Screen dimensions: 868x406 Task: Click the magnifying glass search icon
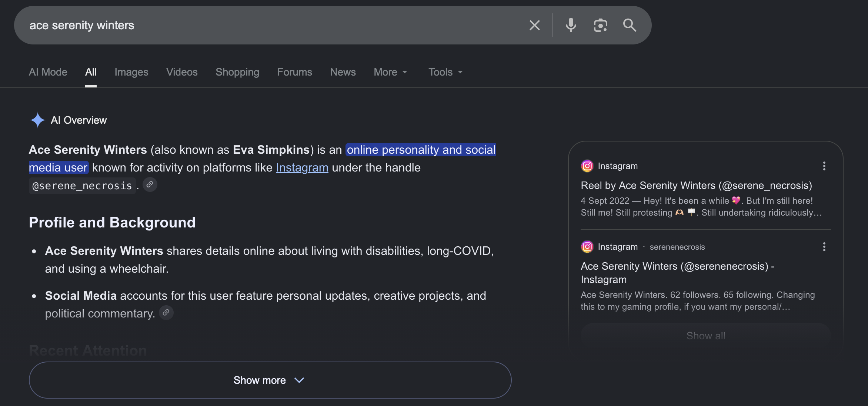[630, 25]
